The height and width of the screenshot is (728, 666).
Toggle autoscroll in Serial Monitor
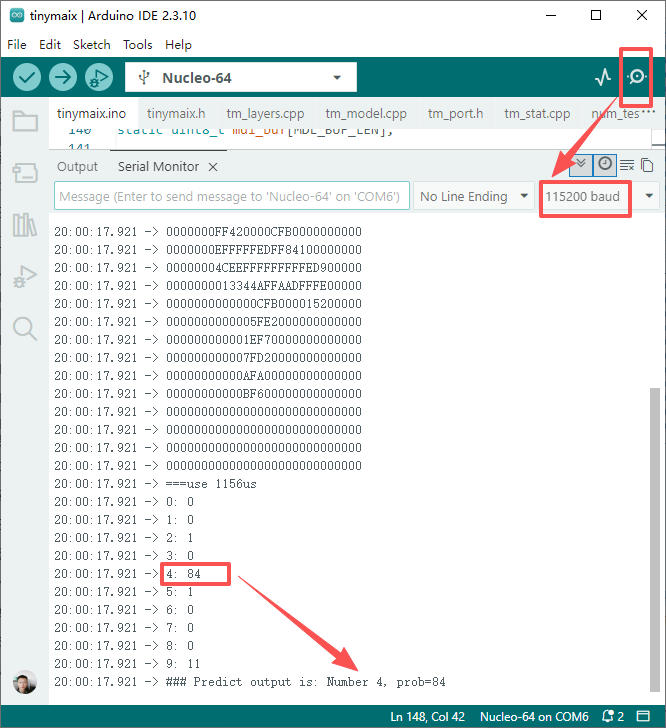(x=581, y=165)
